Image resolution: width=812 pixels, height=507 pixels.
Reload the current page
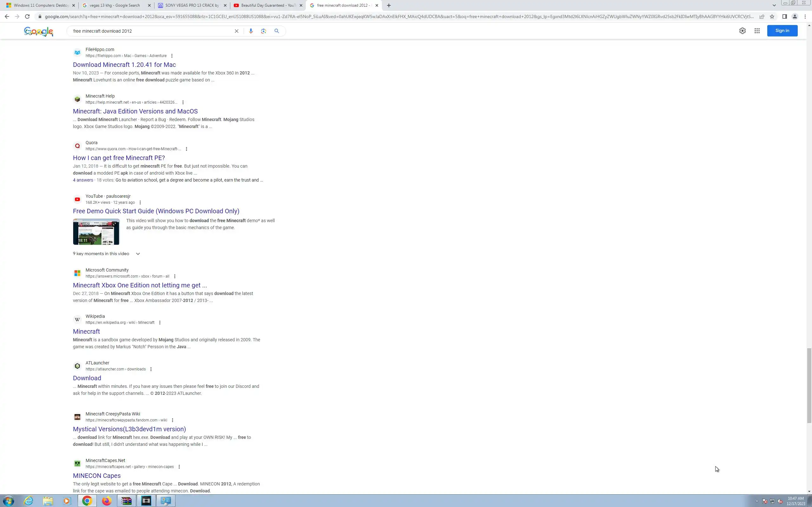pos(27,16)
